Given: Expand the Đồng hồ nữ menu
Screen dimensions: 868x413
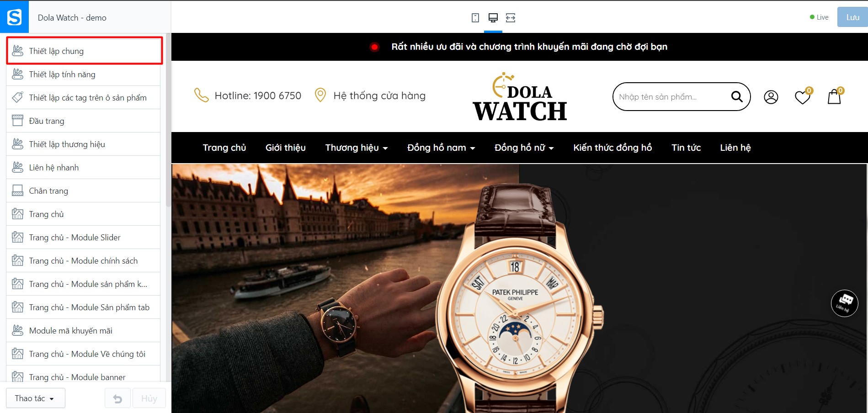Looking at the screenshot, I should pos(524,148).
